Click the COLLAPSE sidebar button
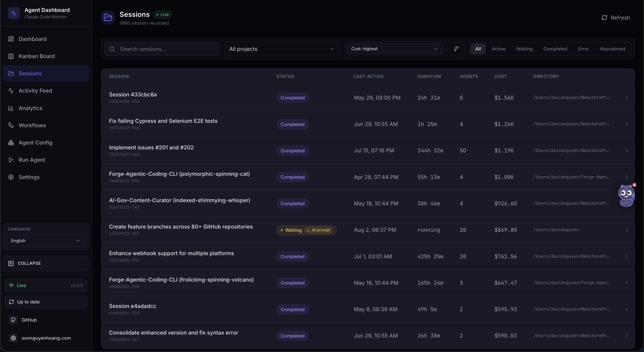Screen dimensions: 644x352 coord(46,263)
